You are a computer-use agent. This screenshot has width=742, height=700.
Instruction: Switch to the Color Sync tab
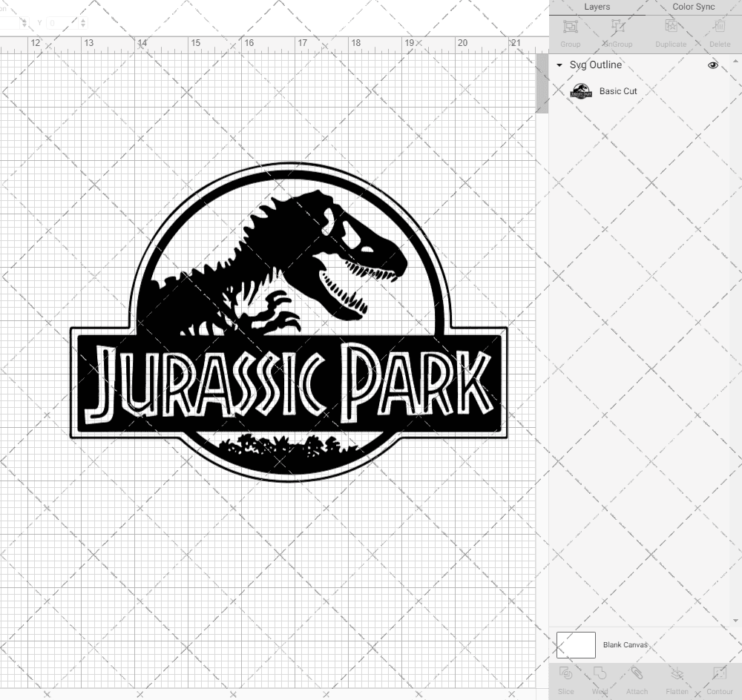tap(693, 7)
